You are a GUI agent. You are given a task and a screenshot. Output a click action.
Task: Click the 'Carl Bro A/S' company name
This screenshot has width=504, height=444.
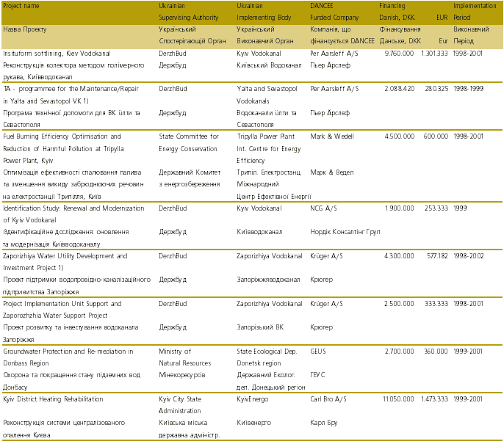coord(328,399)
